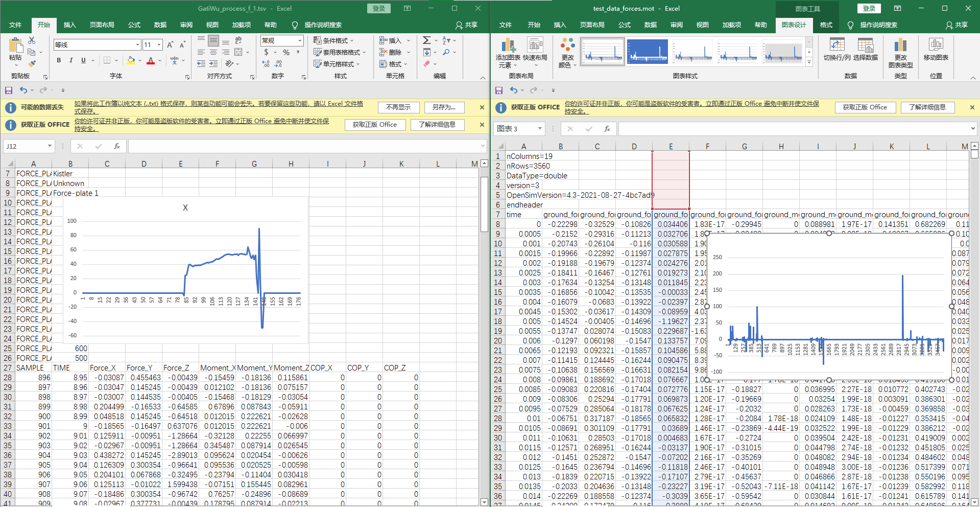Open the File (文件) menu in left window
980x507 pixels.
(x=15, y=25)
